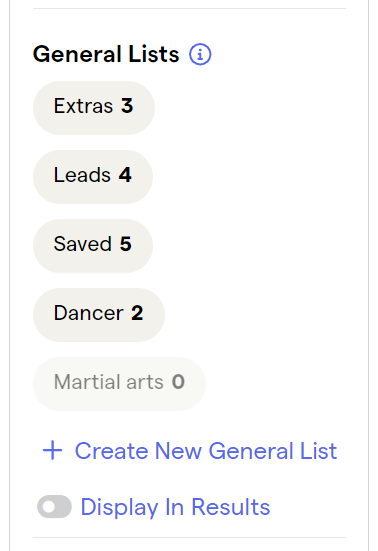Select the Leads list chip

(x=93, y=177)
